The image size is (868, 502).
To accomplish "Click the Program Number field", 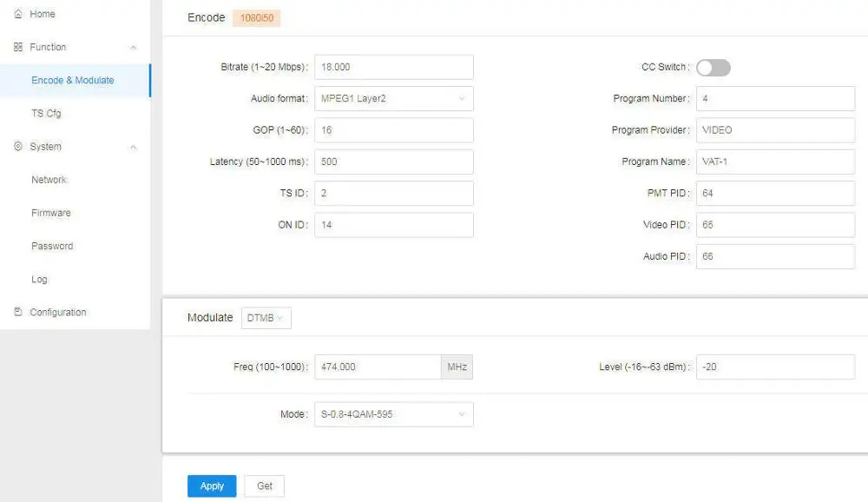I will 775,99.
